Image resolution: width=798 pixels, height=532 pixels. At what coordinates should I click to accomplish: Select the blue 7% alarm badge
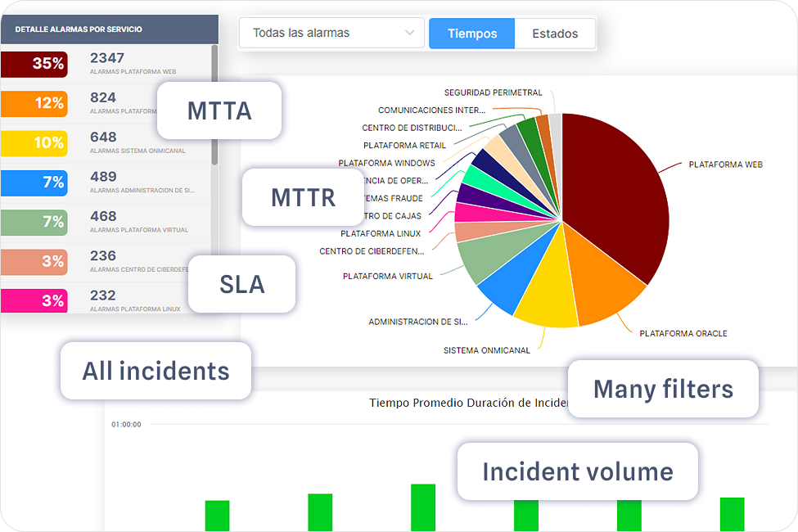pyautogui.click(x=34, y=183)
